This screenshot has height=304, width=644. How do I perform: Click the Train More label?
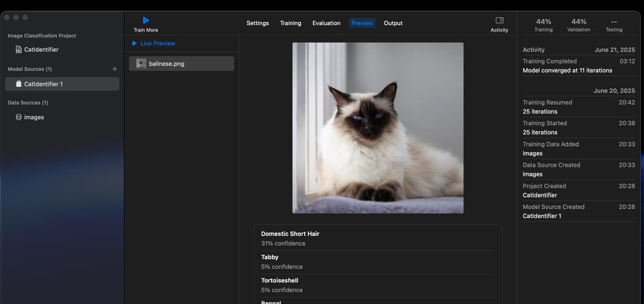(x=146, y=30)
